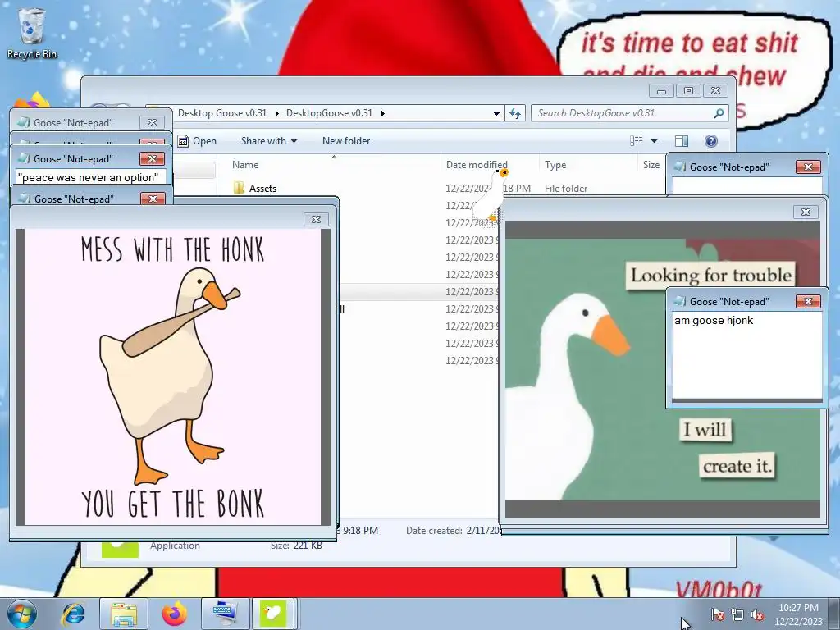Minimize the DesktopGoose v0.31 Explorer window
The image size is (840, 630).
tap(661, 90)
